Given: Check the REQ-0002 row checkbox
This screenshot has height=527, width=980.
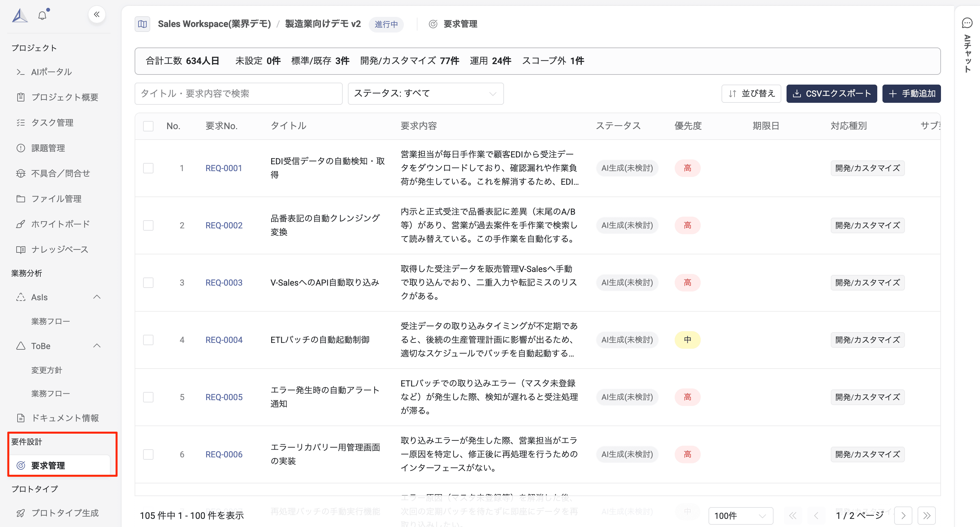Looking at the screenshot, I should click(148, 225).
